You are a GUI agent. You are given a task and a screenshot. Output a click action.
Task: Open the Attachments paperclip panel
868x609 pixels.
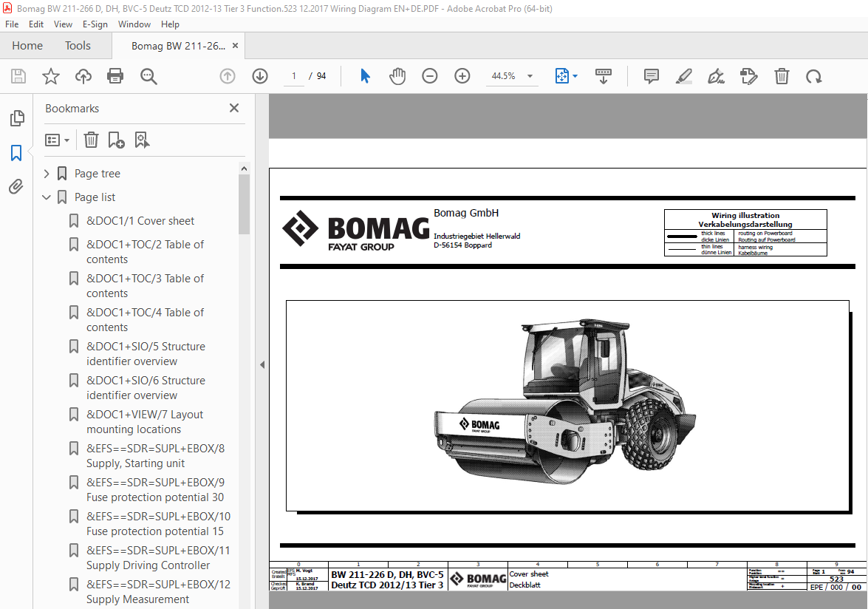pos(16,186)
